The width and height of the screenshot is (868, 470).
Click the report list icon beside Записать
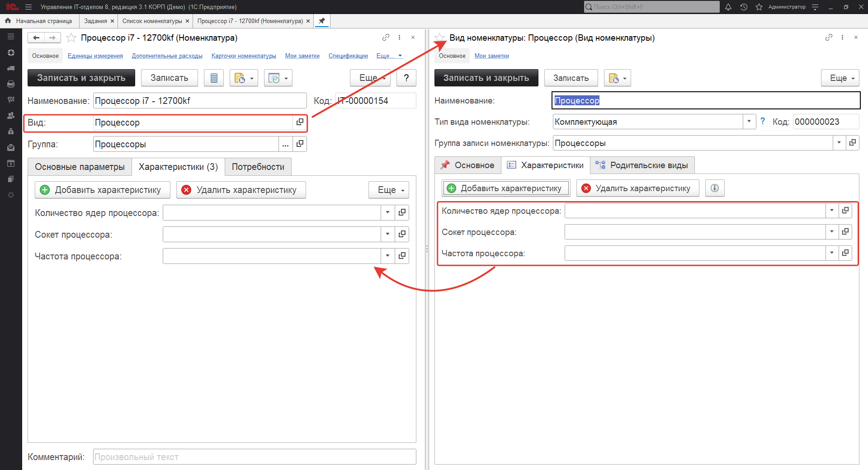click(x=214, y=78)
